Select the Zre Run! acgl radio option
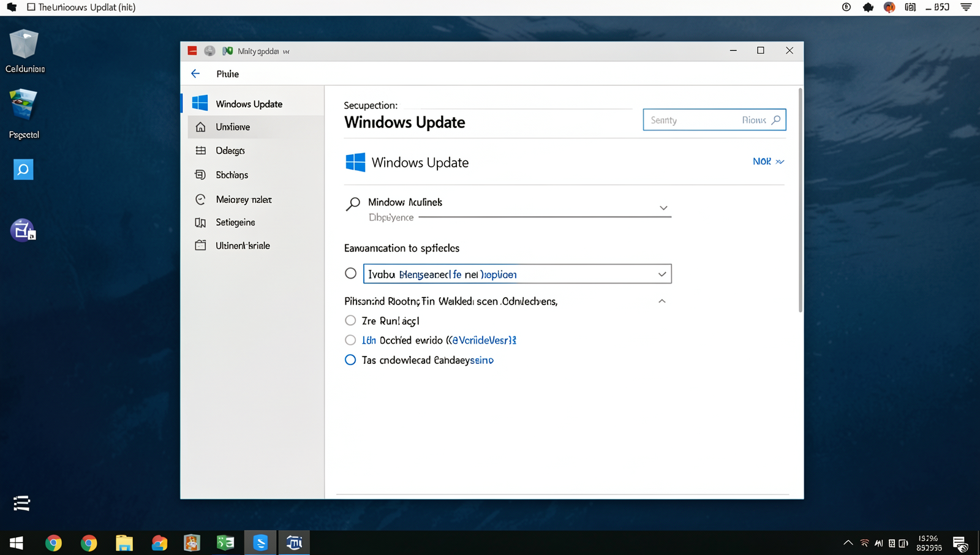This screenshot has height=555, width=980. point(350,320)
